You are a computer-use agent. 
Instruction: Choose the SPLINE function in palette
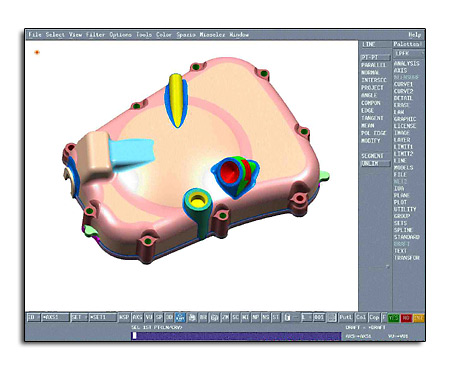(x=403, y=230)
